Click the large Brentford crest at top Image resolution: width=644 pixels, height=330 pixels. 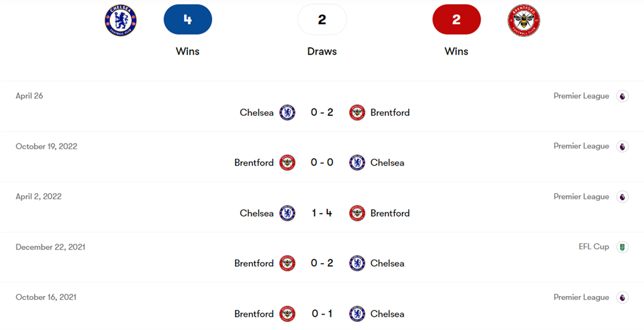[524, 20]
